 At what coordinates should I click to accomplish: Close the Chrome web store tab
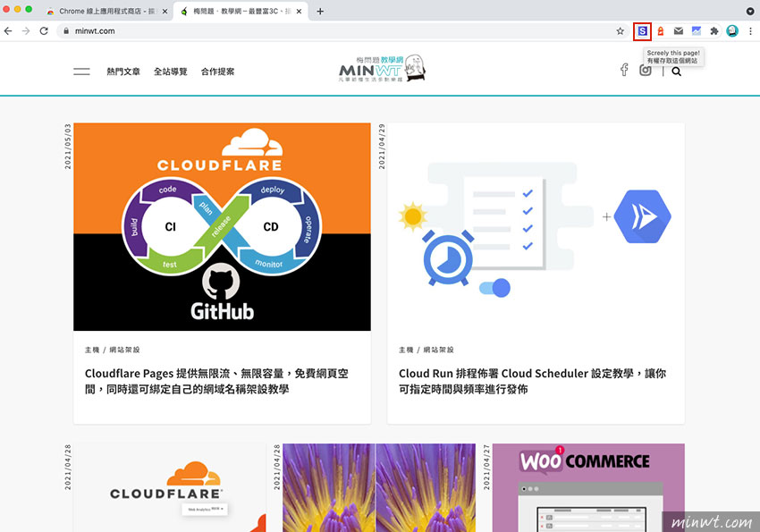[x=165, y=11]
